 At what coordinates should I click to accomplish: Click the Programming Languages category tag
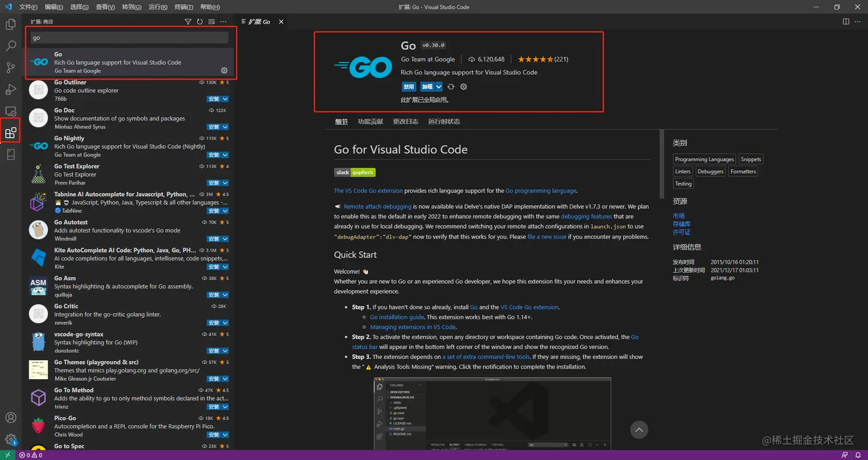(x=704, y=159)
